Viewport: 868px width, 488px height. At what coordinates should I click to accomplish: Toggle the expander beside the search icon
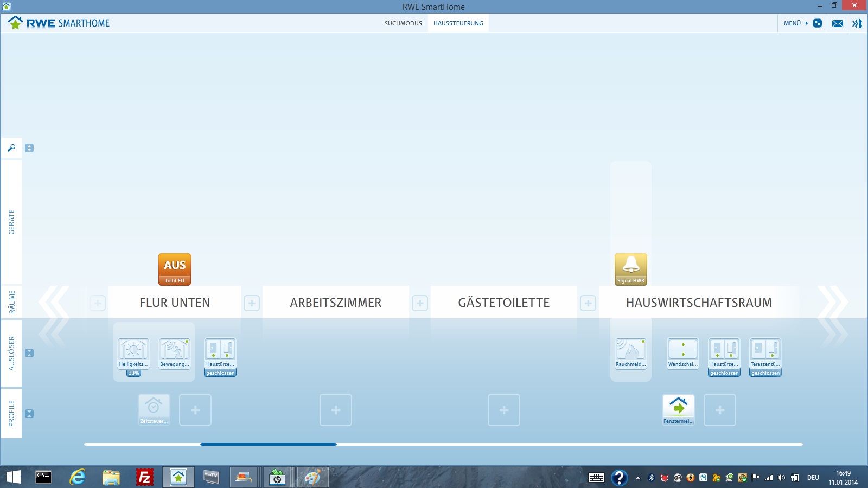click(x=29, y=148)
